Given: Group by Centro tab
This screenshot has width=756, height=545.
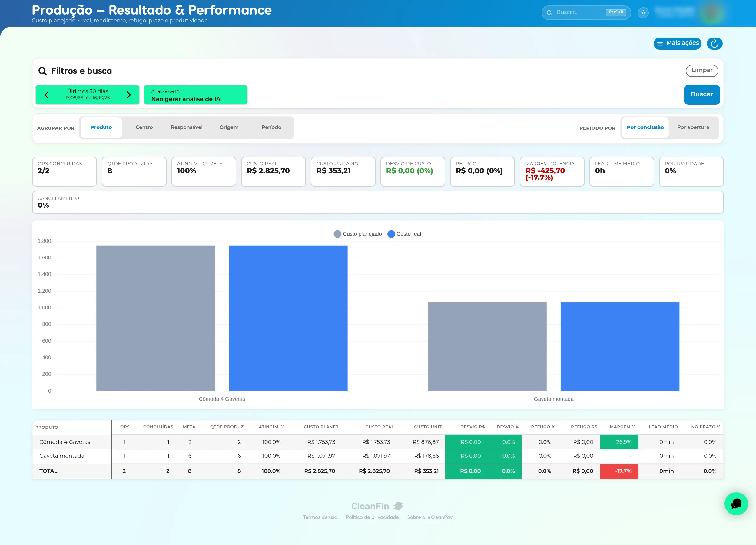Looking at the screenshot, I should tap(144, 127).
